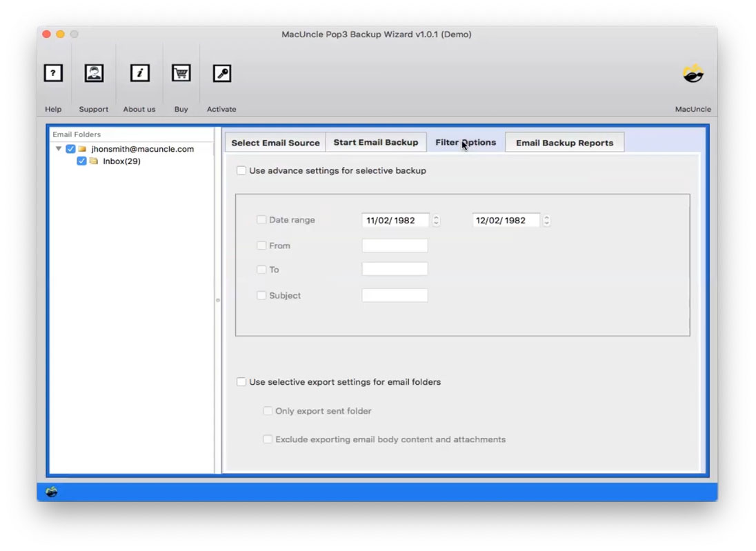
Task: Check the Date range filter option
Action: point(261,219)
